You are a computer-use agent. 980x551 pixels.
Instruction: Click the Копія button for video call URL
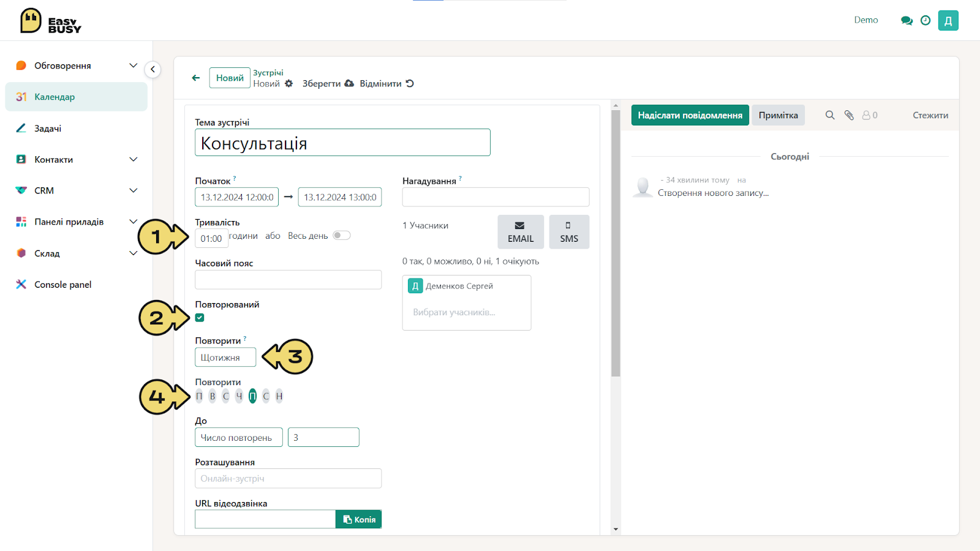point(359,519)
